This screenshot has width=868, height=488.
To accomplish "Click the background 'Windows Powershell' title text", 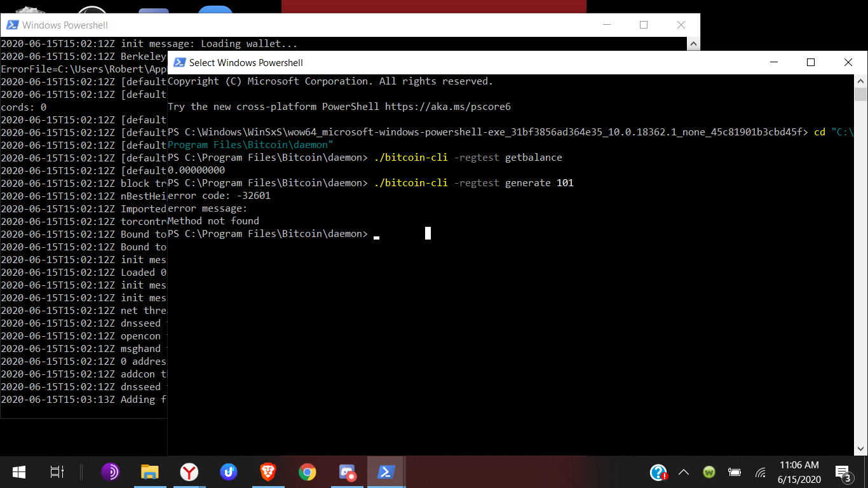I will click(x=65, y=25).
